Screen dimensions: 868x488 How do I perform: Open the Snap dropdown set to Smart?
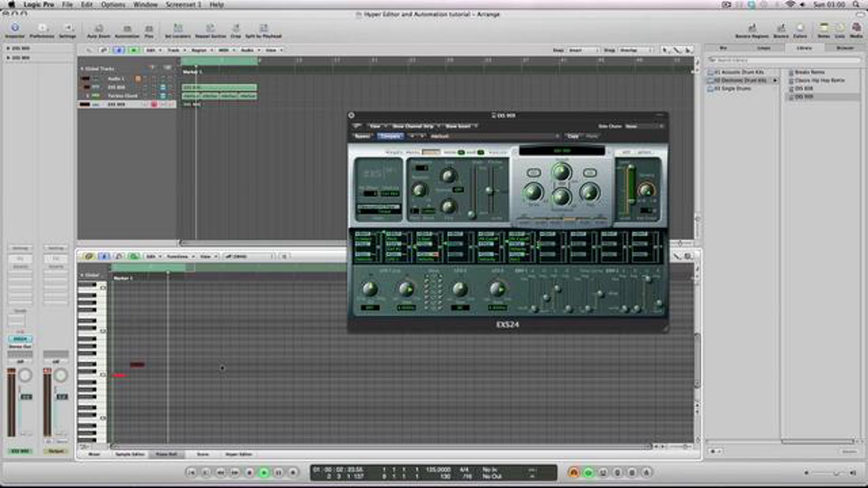coord(584,50)
